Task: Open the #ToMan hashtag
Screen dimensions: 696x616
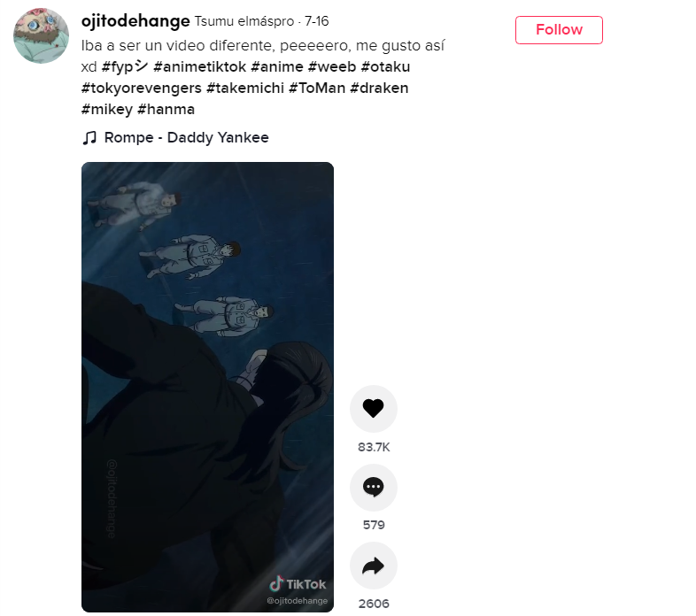Action: [317, 88]
